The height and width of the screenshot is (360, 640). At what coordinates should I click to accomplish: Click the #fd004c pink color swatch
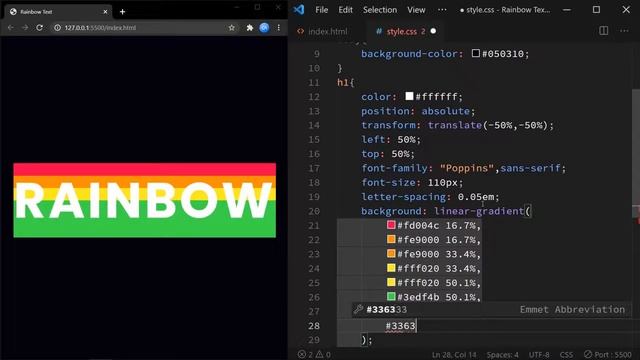click(x=391, y=224)
